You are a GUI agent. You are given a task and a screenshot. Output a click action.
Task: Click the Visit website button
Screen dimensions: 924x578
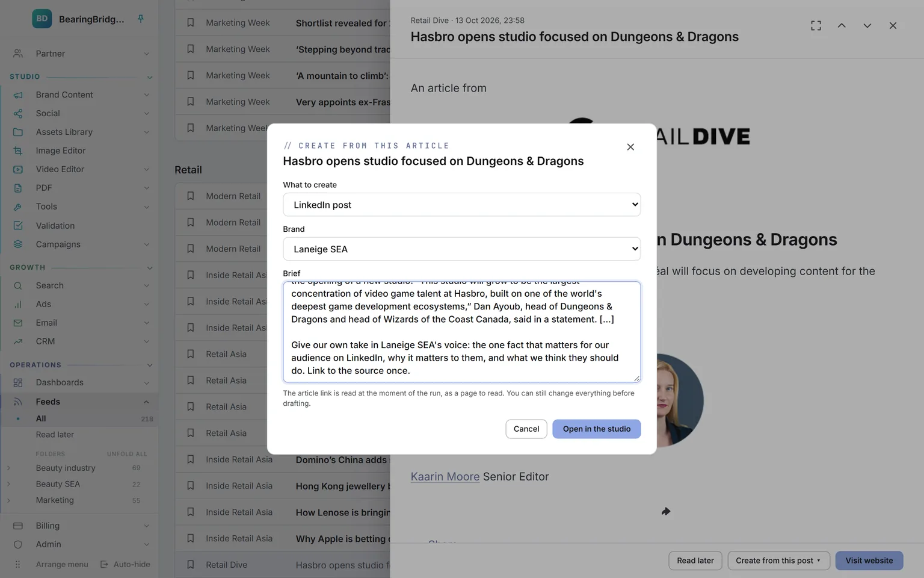869,561
